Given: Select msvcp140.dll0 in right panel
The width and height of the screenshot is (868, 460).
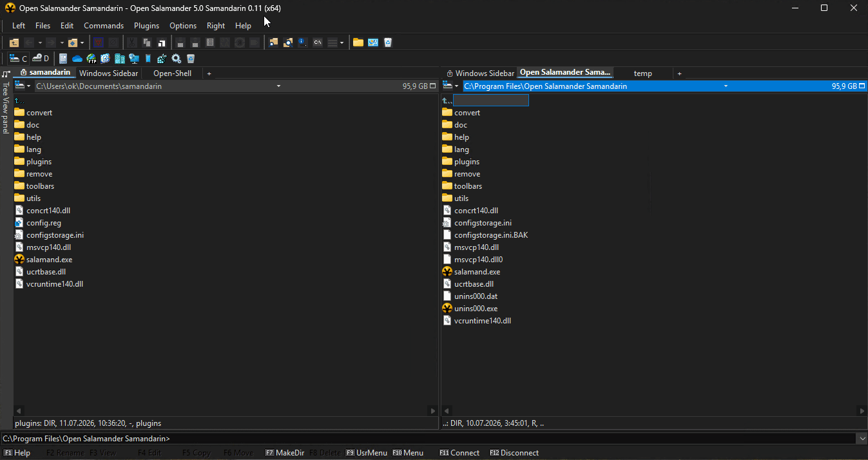Looking at the screenshot, I should tap(472, 260).
